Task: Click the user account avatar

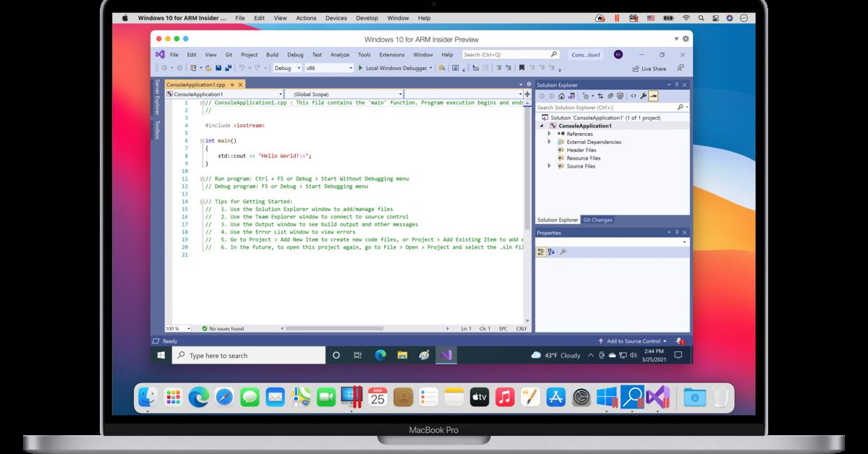Action: click(x=618, y=54)
